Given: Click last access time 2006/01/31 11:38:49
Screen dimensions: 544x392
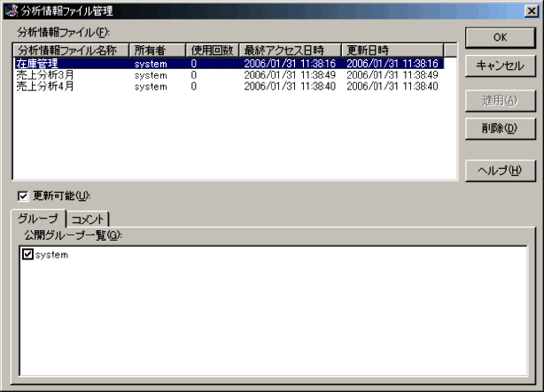Looking at the screenshot, I should [x=290, y=75].
